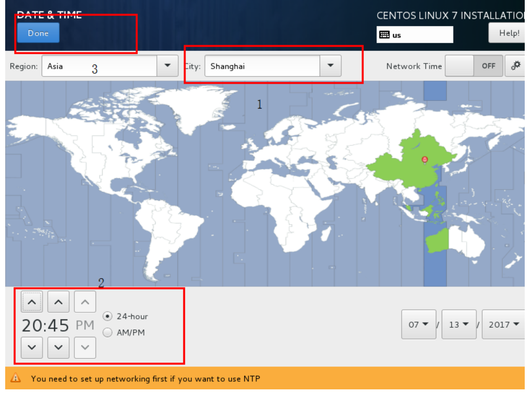The height and width of the screenshot is (393, 532).
Task: Click the warning icon in the NTP notice
Action: click(x=16, y=378)
